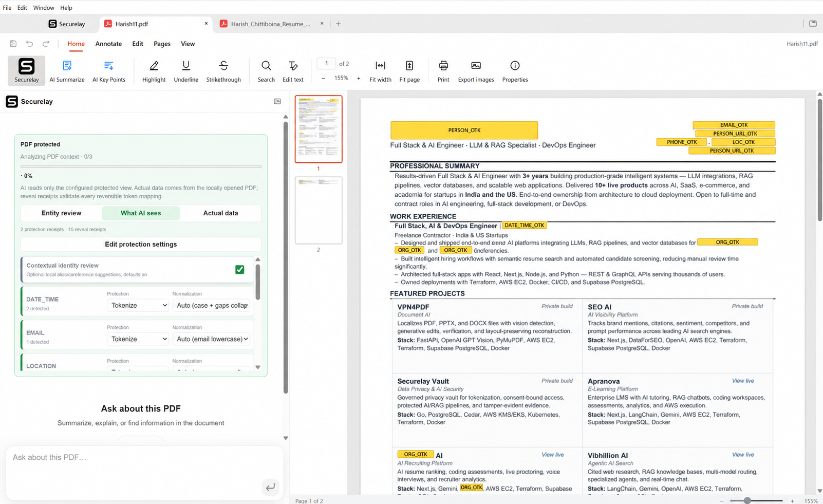Open the Annotate ribbon tab

point(108,44)
